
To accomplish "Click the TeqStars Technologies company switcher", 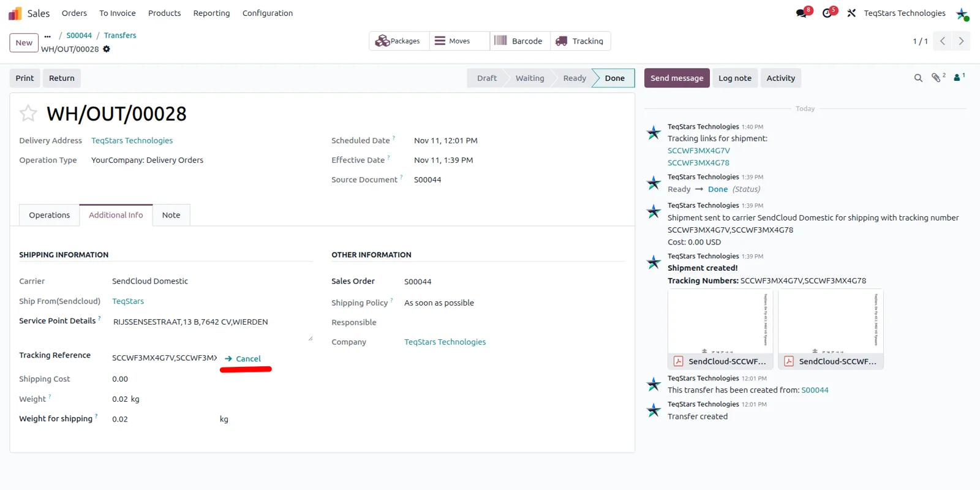I will [x=905, y=13].
